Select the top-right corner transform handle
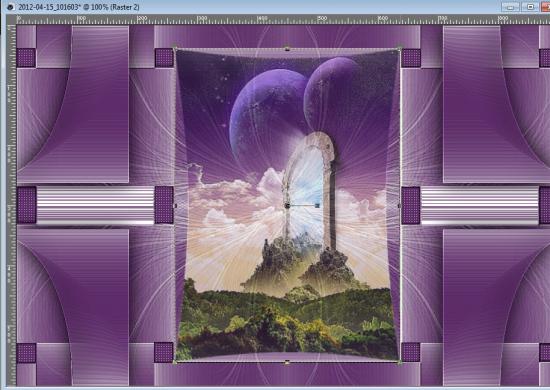Image resolution: width=550 pixels, height=390 pixels. (x=400, y=47)
